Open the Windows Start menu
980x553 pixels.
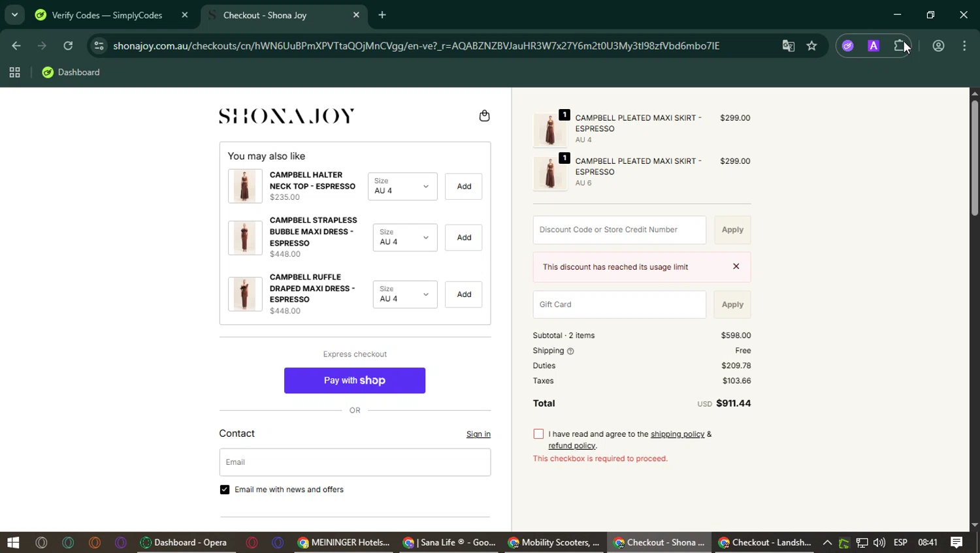(13, 543)
